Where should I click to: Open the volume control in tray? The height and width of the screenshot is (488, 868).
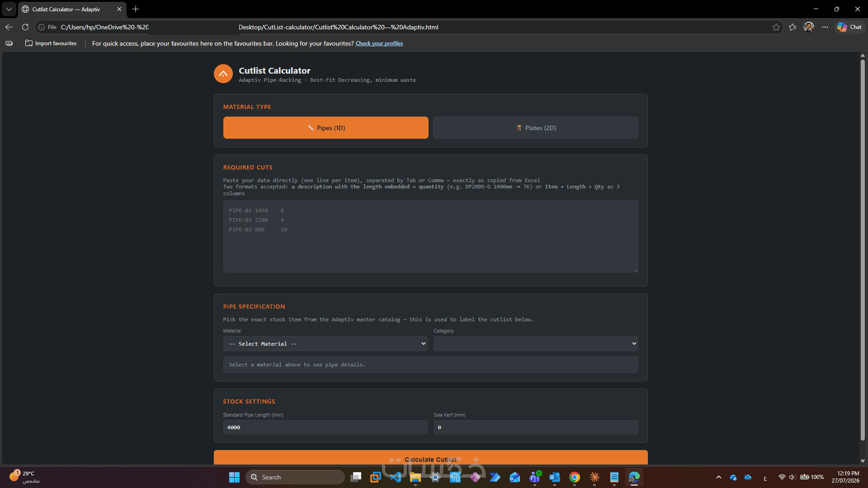(792, 477)
